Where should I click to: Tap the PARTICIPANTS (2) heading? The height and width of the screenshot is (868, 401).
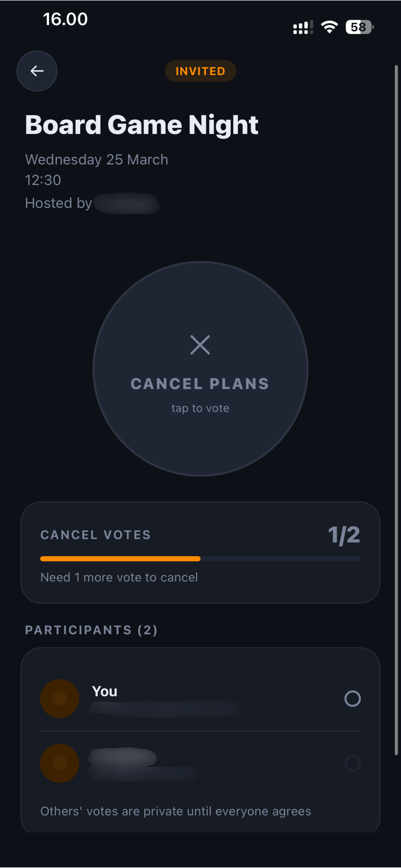91,630
